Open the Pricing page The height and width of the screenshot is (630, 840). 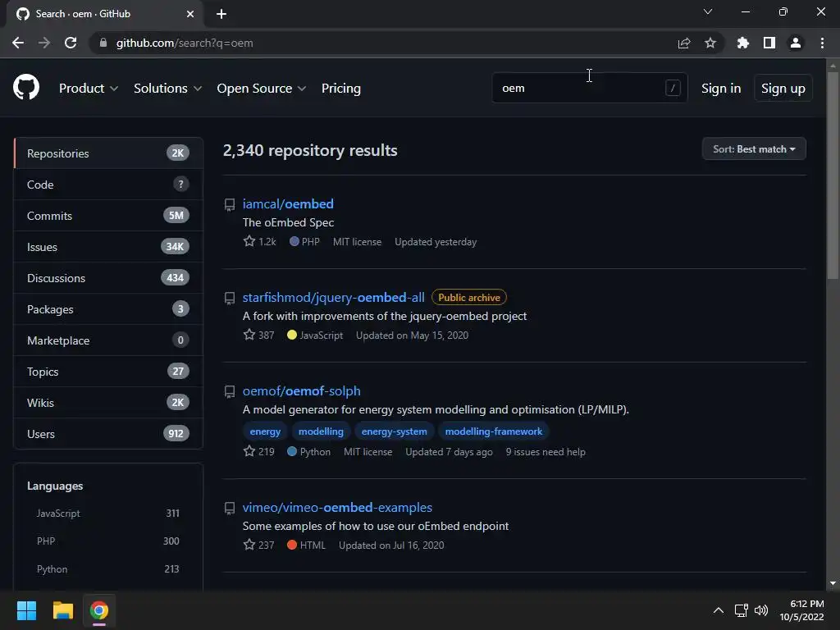[341, 89]
